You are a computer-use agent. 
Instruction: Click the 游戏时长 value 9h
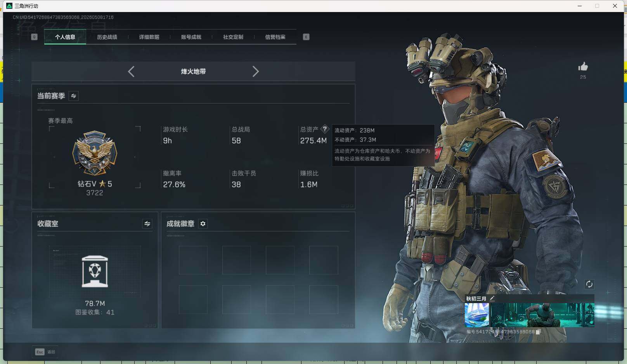click(167, 141)
